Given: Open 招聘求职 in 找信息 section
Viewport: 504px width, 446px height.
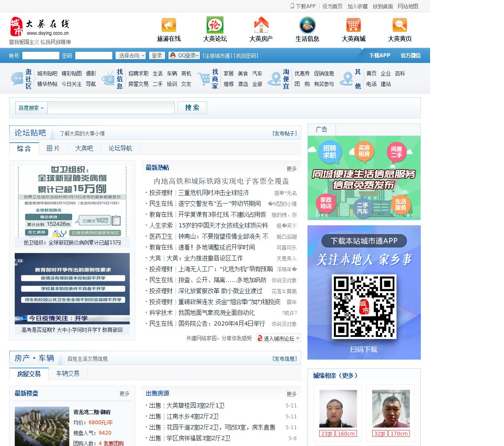Looking at the screenshot, I should click(x=139, y=73).
